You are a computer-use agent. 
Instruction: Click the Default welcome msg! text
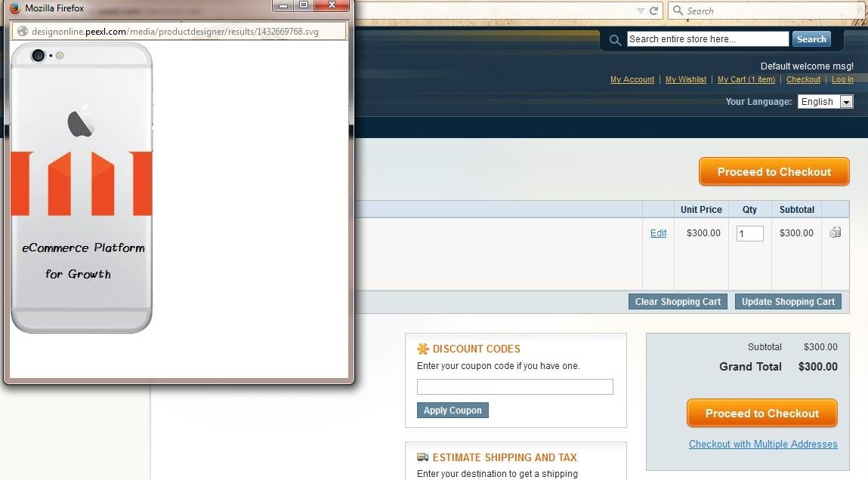point(807,66)
